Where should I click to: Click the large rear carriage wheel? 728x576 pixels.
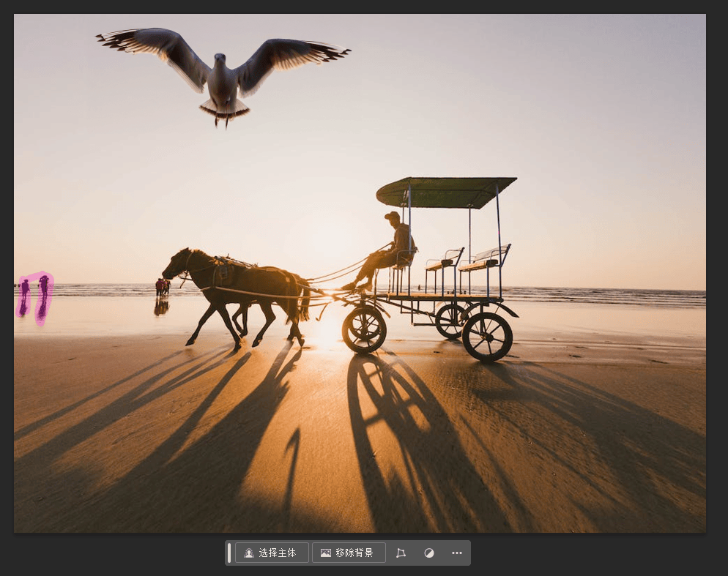click(x=488, y=337)
